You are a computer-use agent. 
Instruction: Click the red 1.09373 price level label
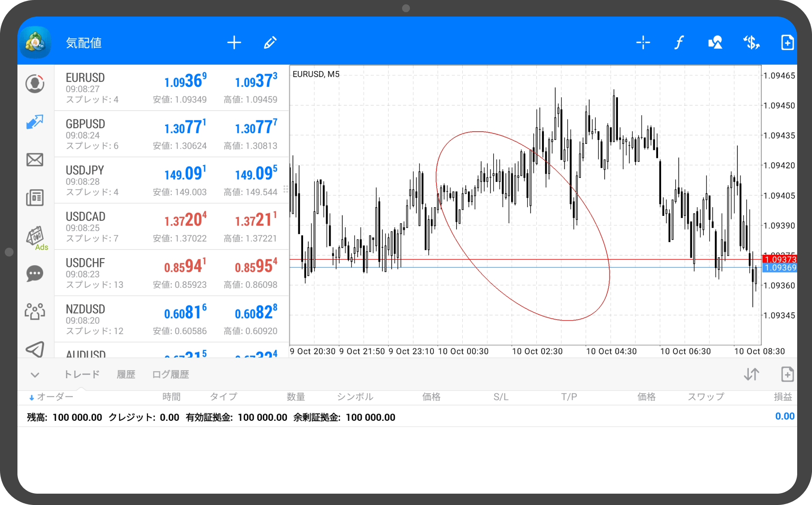pyautogui.click(x=780, y=259)
